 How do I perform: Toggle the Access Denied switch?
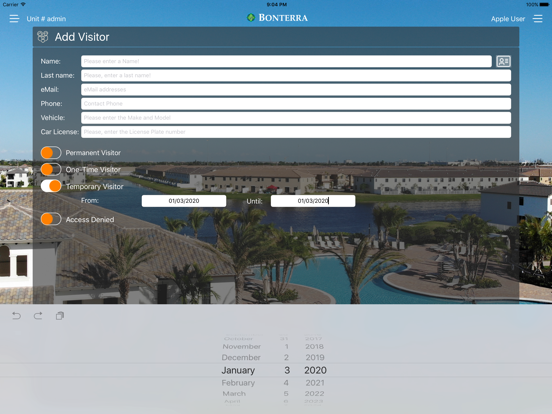(51, 219)
